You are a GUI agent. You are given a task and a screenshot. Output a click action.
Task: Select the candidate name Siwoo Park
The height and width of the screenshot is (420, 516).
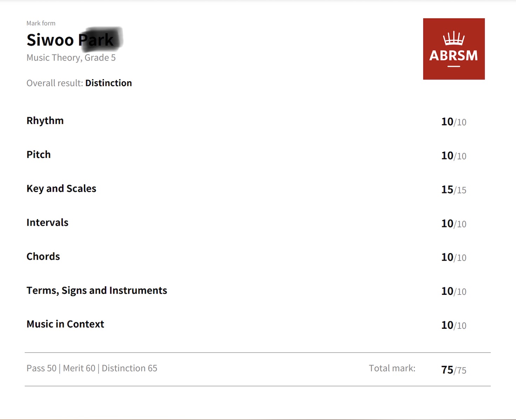tap(70, 40)
